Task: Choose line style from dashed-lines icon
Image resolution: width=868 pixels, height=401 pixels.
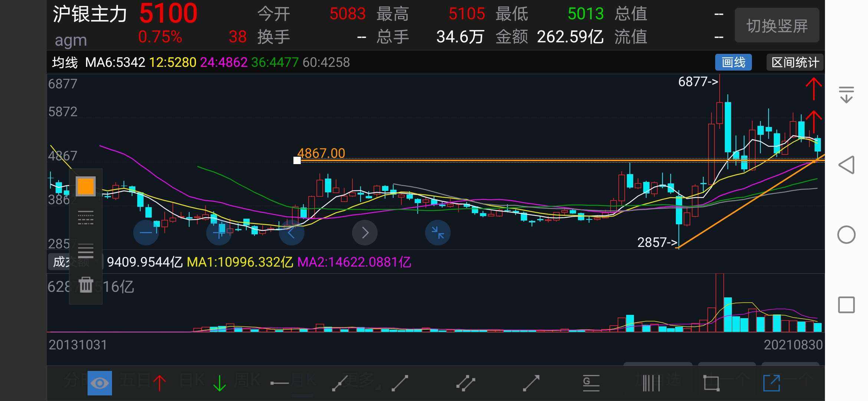Action: [x=86, y=218]
